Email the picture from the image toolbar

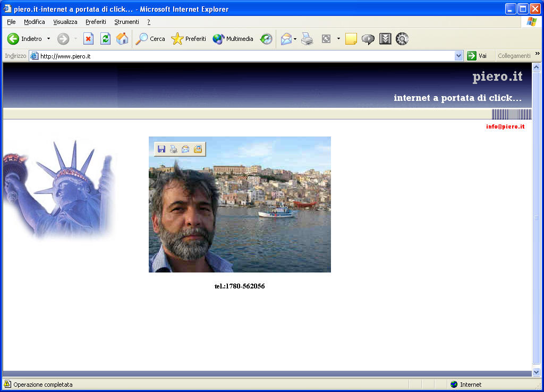pyautogui.click(x=185, y=149)
